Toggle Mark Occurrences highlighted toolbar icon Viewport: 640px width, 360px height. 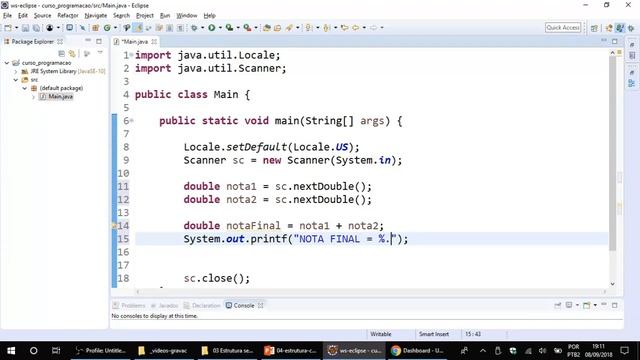click(x=138, y=28)
